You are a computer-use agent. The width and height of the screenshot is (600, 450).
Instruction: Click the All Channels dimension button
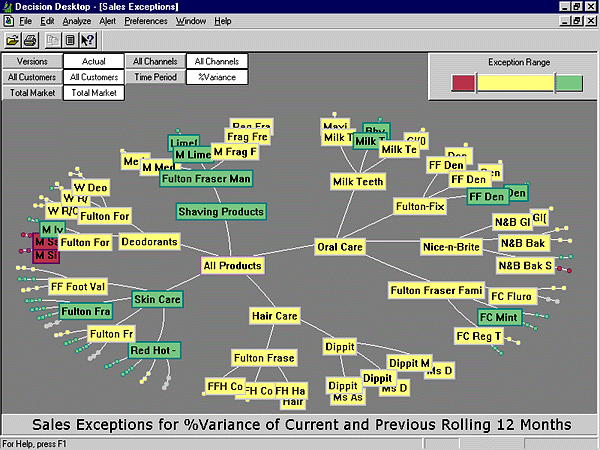155,62
